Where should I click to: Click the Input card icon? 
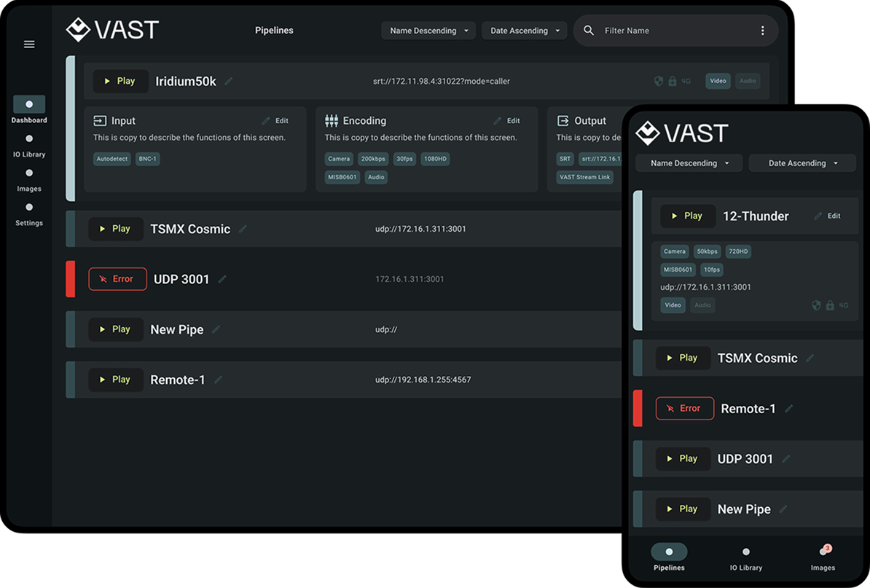coord(100,120)
